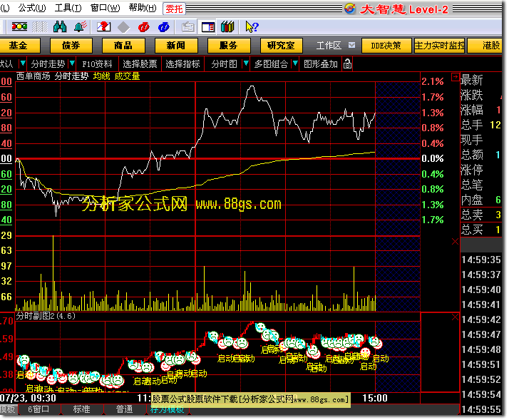Open the books library icon
Screen dimensions: 509x420
[x=227, y=26]
